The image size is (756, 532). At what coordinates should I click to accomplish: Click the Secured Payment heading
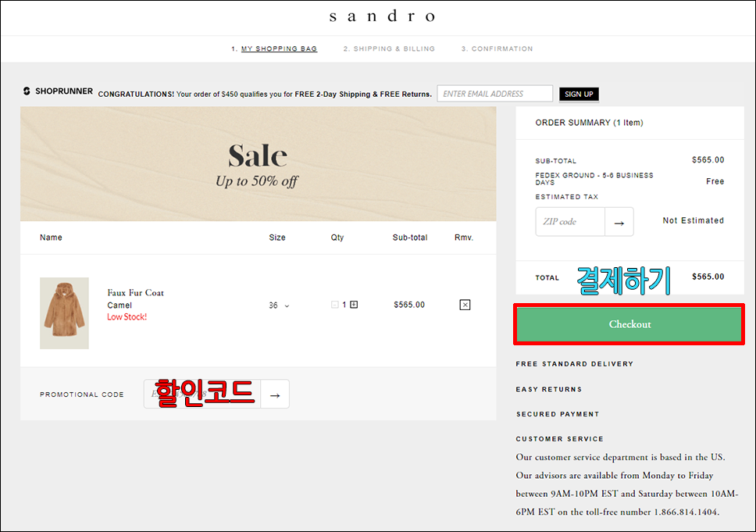click(x=558, y=414)
